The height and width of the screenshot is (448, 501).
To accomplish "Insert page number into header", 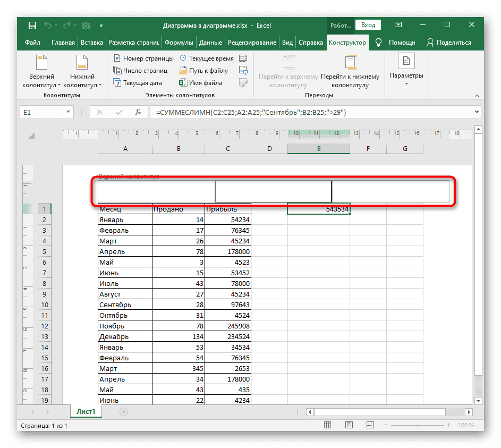I will coord(143,58).
